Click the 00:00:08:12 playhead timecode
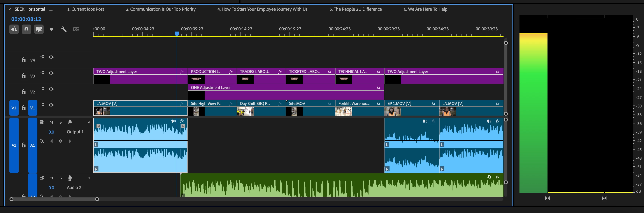644x213 pixels. 26,19
